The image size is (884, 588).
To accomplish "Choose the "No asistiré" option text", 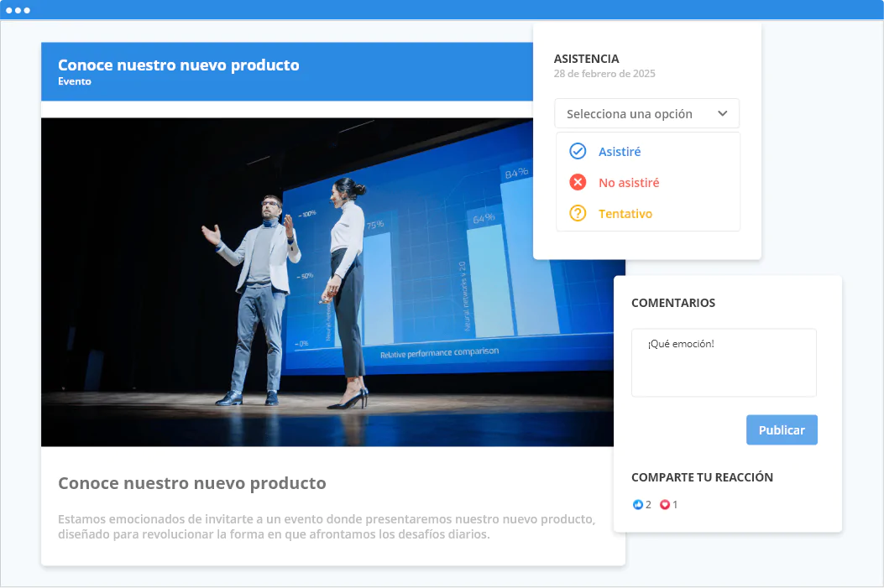I will coord(629,183).
